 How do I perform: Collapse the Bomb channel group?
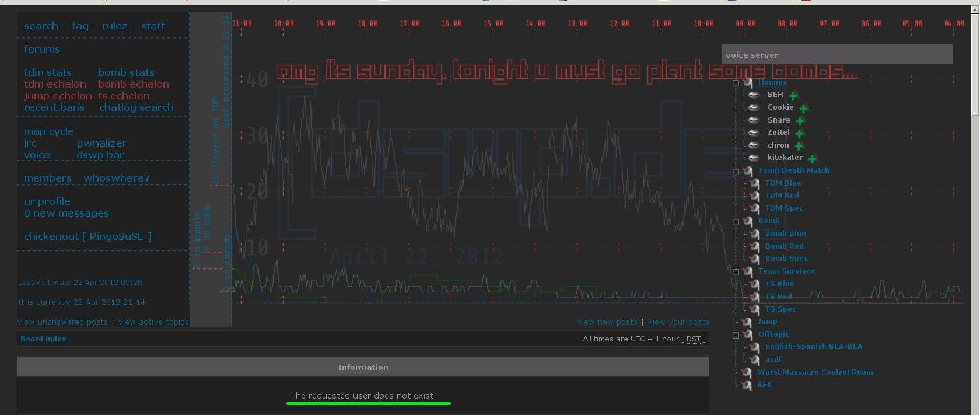(x=736, y=222)
